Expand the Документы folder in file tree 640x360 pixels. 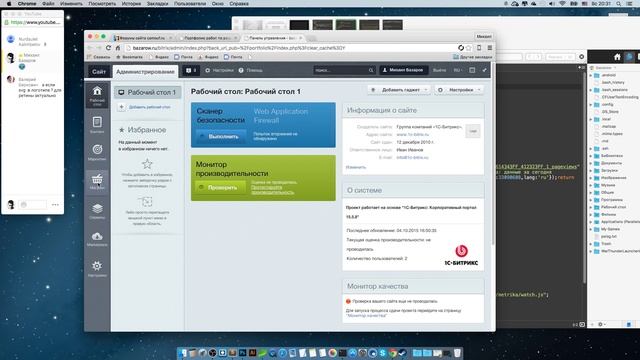click(591, 163)
